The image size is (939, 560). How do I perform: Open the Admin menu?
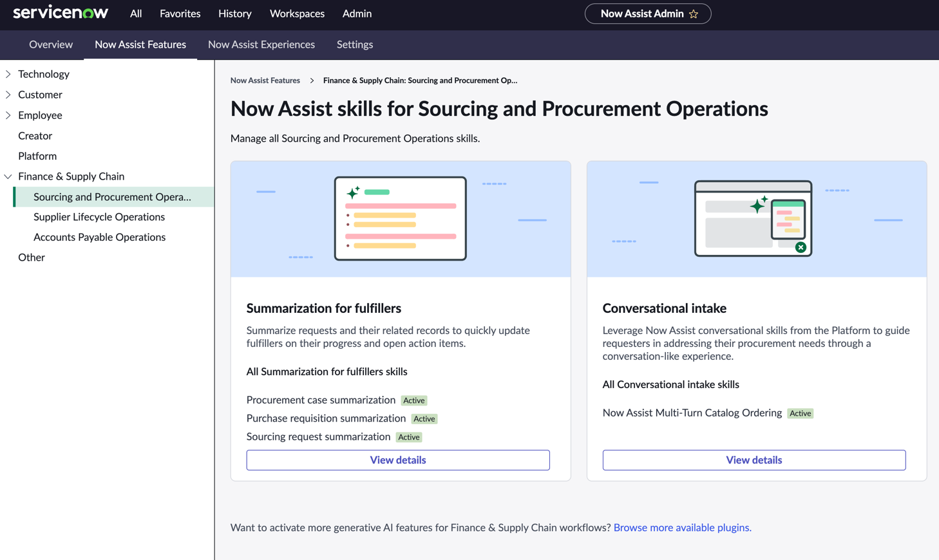[x=357, y=14]
